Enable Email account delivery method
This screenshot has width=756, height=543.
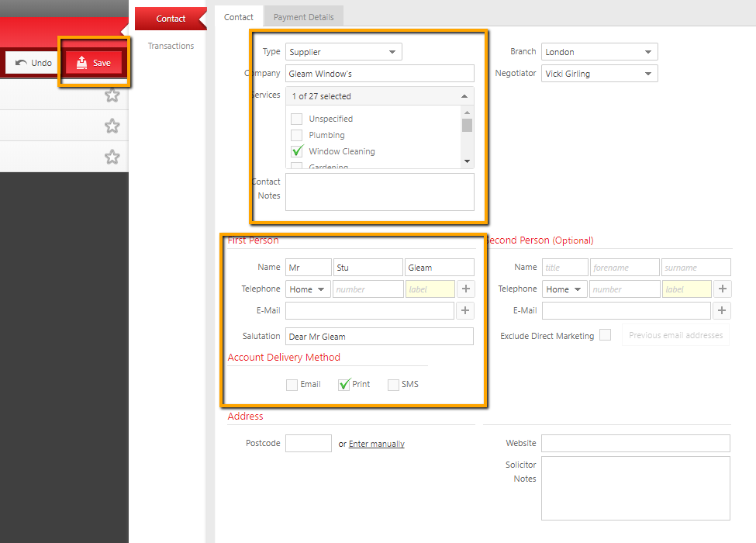tap(292, 385)
